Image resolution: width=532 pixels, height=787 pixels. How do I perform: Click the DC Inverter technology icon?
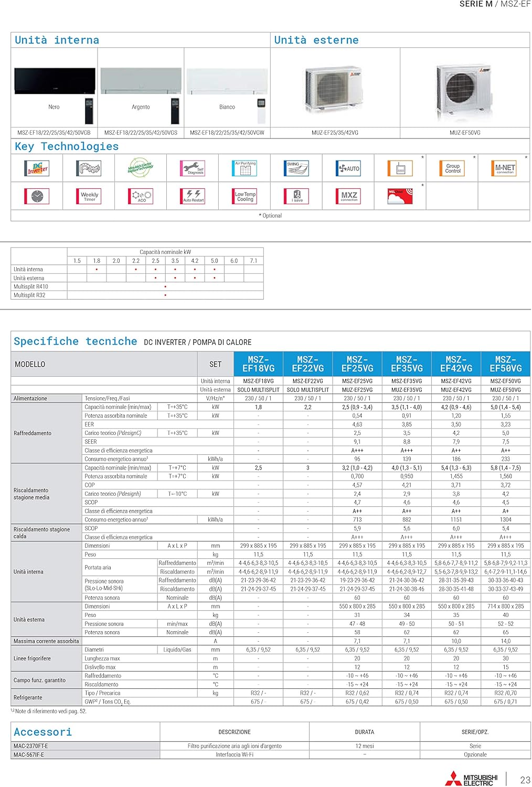click(37, 168)
